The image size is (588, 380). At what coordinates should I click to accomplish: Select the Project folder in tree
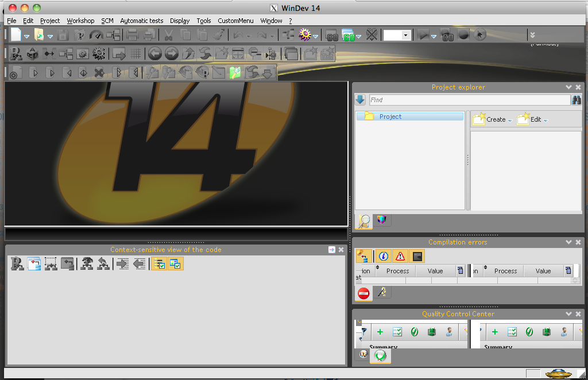pos(409,117)
